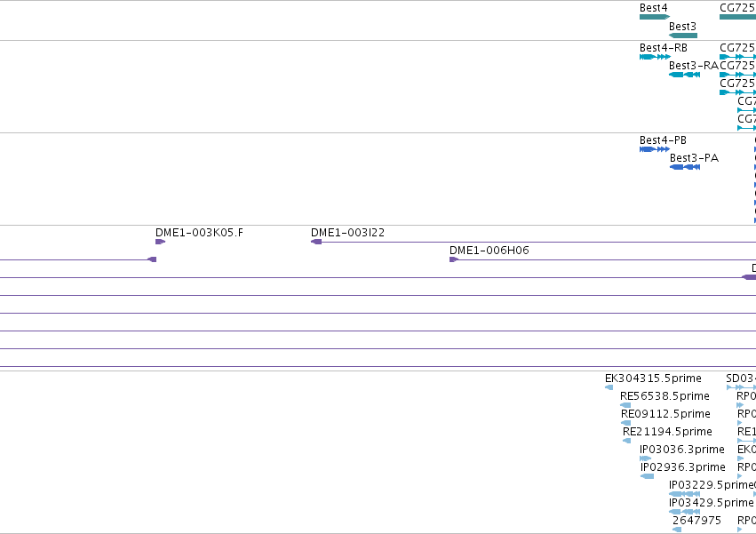Open the RE21194.5prime EST label
This screenshot has width=756, height=534.
(x=667, y=431)
